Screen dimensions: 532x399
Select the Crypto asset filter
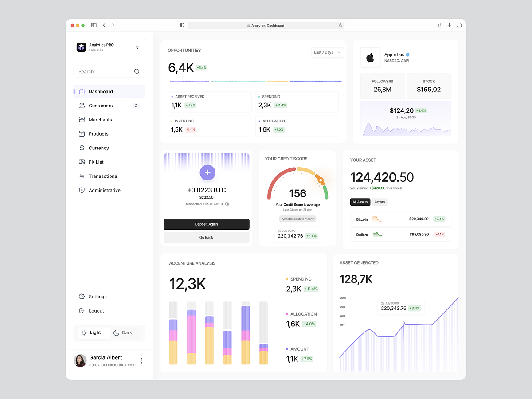tap(379, 202)
